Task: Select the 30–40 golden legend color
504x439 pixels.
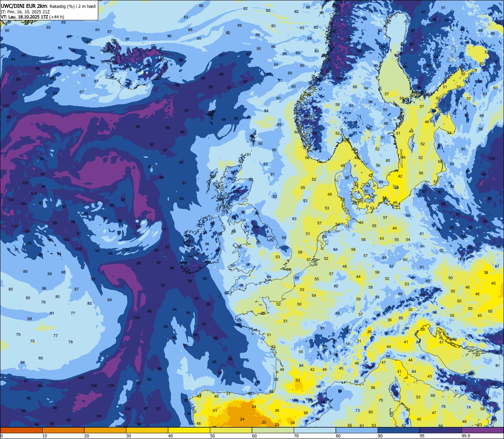Action: coord(147,430)
